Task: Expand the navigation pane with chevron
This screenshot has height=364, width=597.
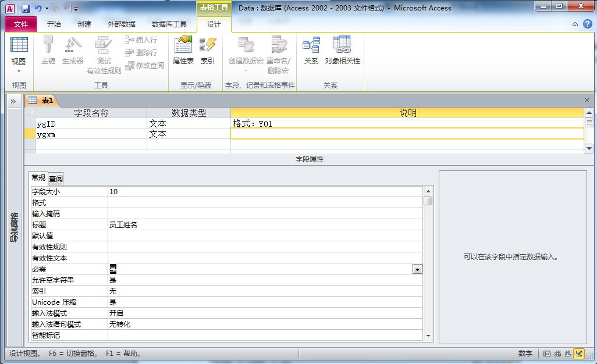Action: pos(13,101)
